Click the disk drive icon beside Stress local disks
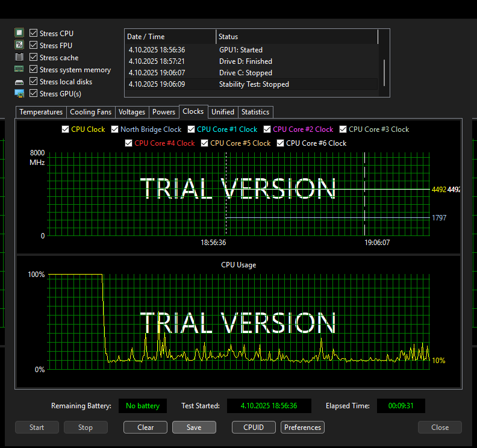 pos(19,82)
